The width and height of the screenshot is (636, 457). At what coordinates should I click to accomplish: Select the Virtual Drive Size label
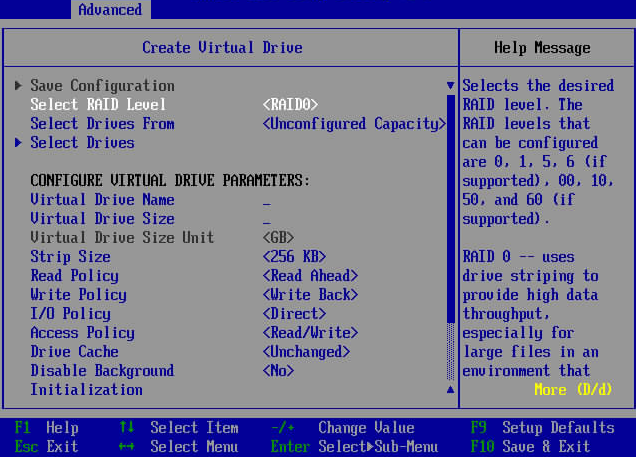tap(102, 219)
